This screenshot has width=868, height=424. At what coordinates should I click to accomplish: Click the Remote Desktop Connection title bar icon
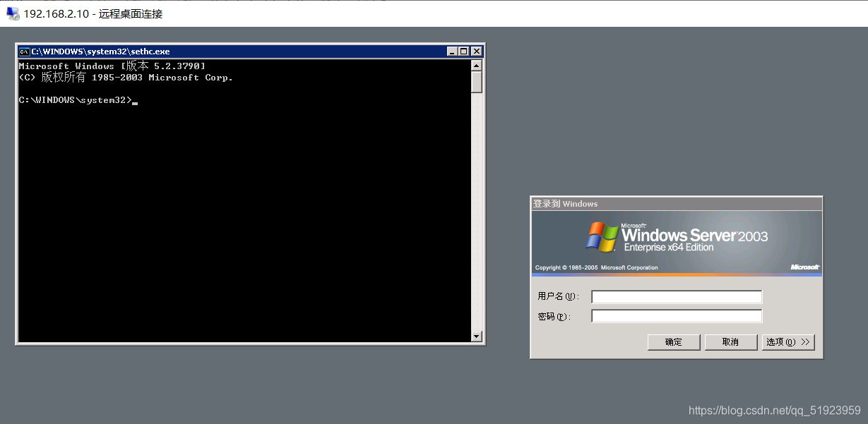point(13,13)
